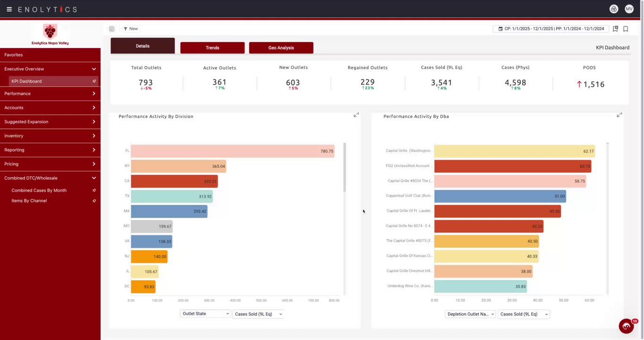Toggle pin on KPI Dashboard item
This screenshot has height=340, width=644.
pos(94,81)
